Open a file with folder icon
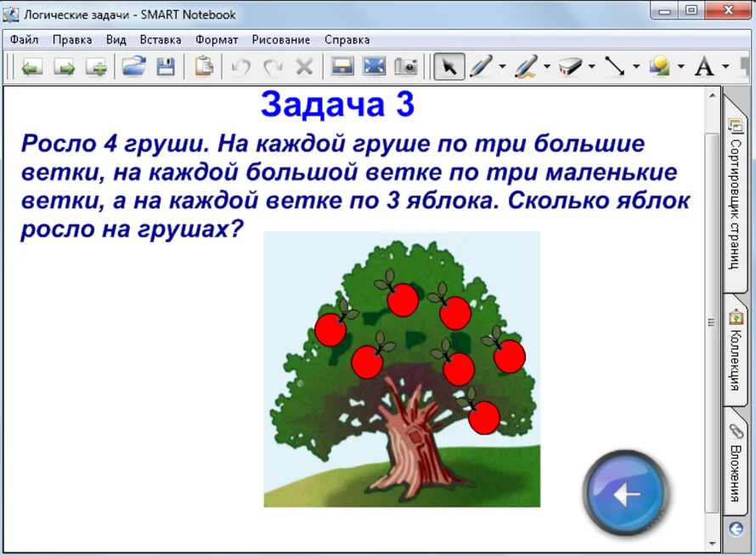The image size is (756, 556). click(133, 66)
